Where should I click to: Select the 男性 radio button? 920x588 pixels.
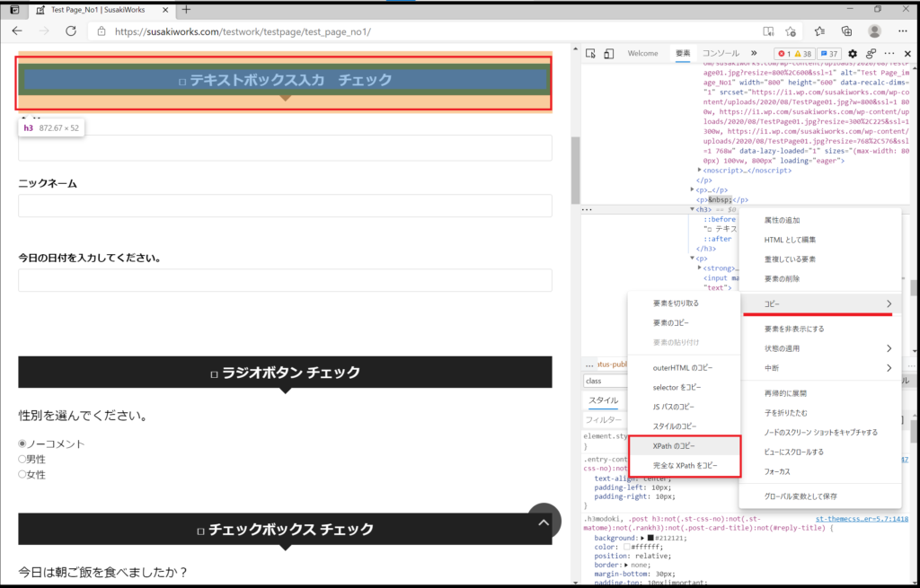pos(22,459)
